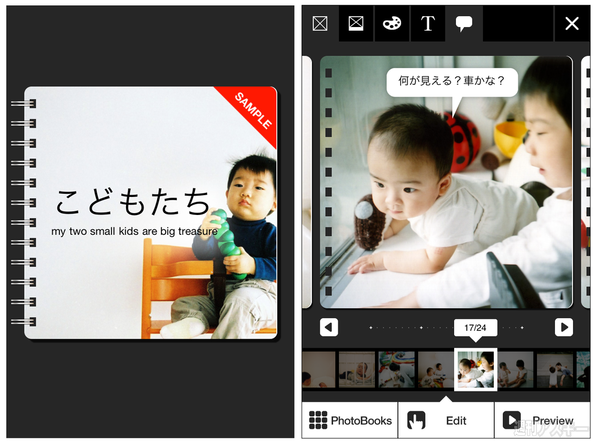Click the page slider dotted track
This screenshot has width=600, height=448.
coord(447,327)
